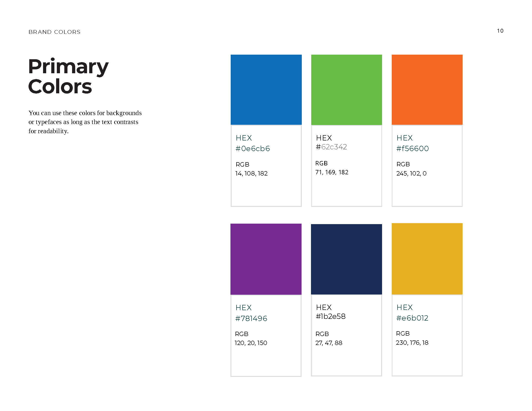Click page number 10

click(x=500, y=31)
